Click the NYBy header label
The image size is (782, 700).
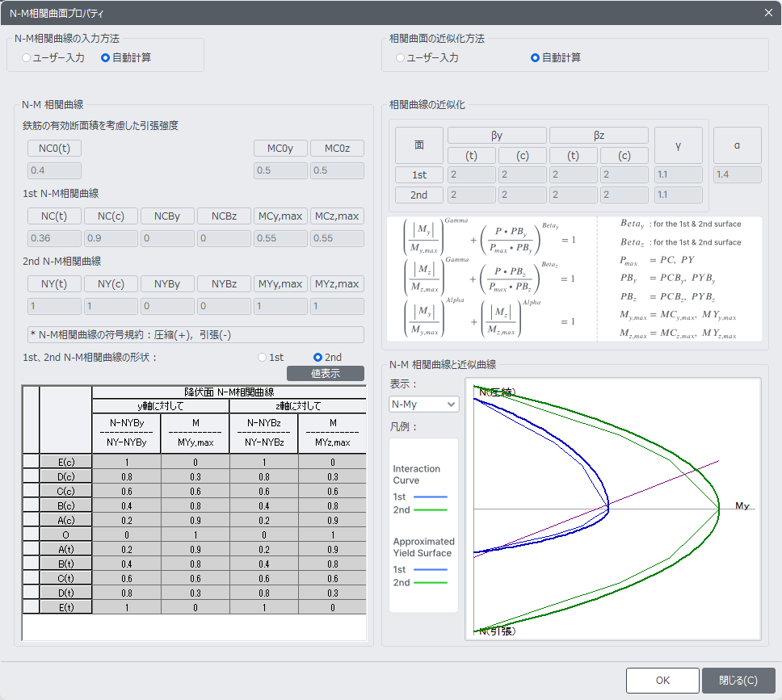(x=167, y=283)
